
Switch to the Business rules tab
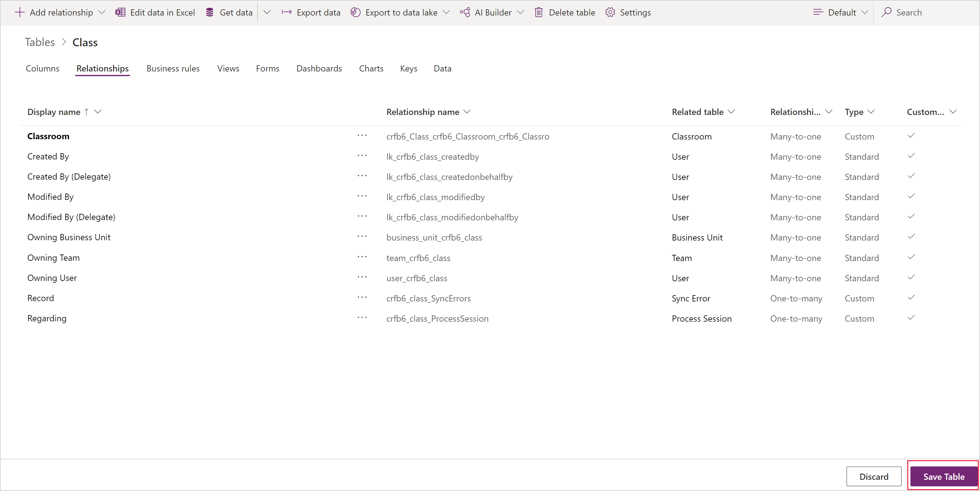(173, 68)
